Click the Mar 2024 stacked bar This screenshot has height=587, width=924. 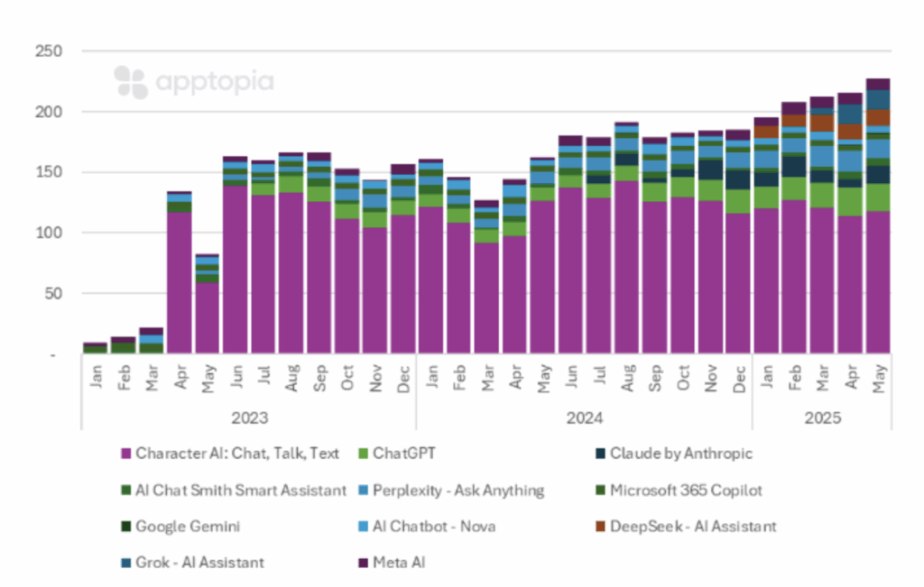pos(486,277)
